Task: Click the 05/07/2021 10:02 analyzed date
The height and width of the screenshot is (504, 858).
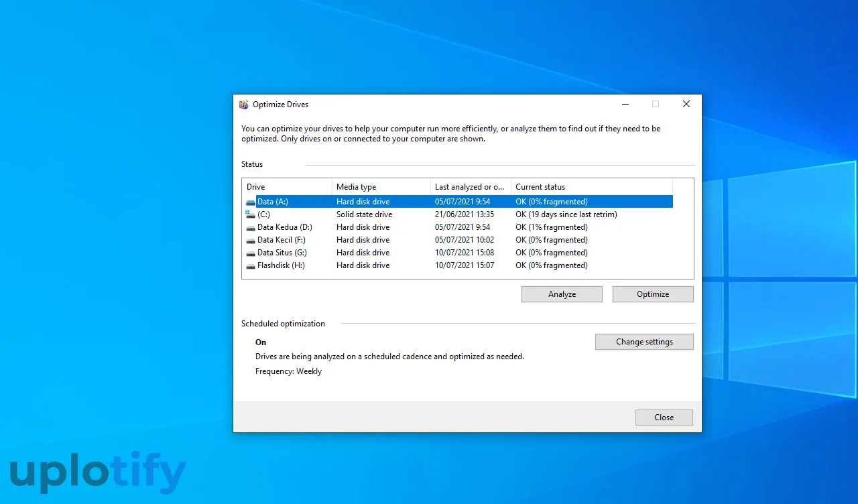Action: (x=465, y=240)
